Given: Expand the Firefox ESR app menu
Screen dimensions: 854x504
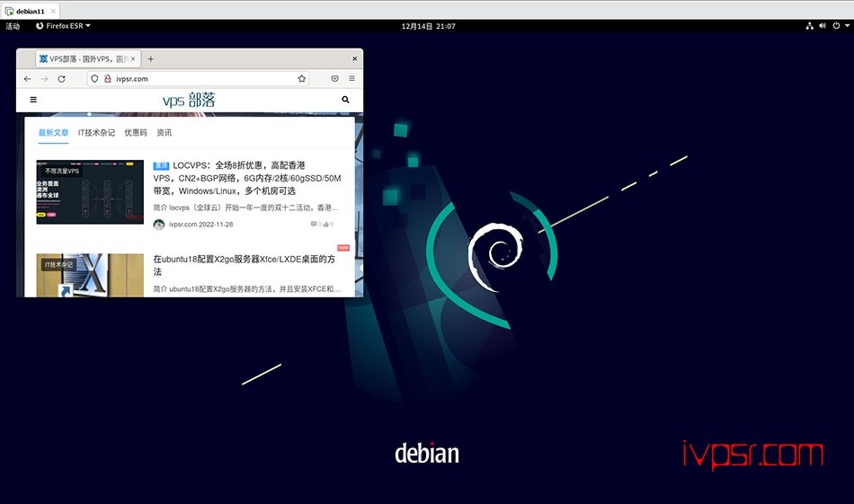Looking at the screenshot, I should point(63,26).
